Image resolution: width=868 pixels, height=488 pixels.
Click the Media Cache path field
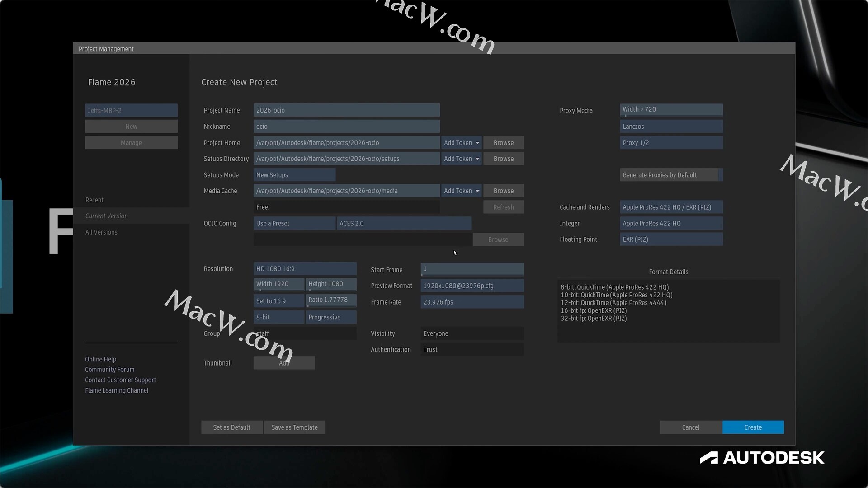point(346,191)
